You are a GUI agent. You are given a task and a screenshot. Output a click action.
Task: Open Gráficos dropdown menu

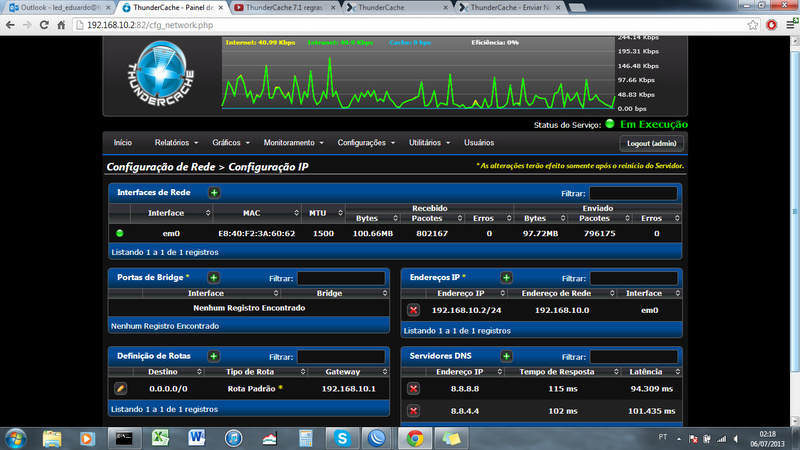click(231, 143)
